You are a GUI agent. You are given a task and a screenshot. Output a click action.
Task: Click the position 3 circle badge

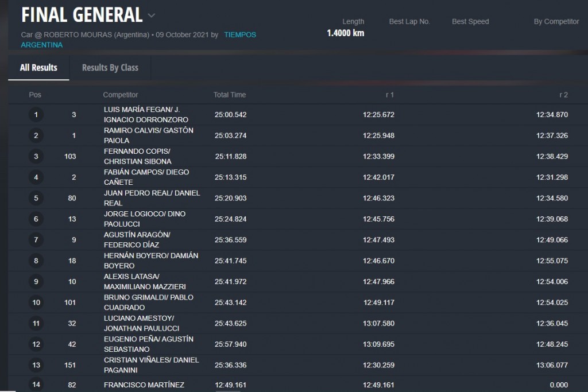(36, 157)
